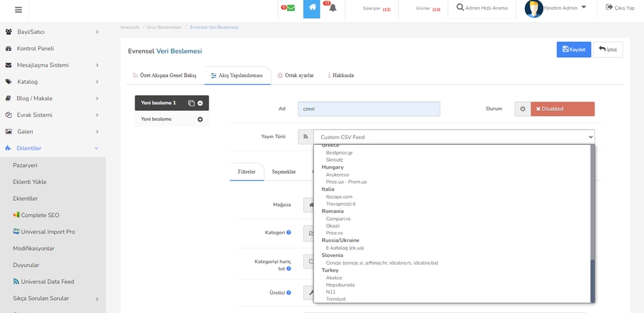Image resolution: width=644 pixels, height=313 pixels.
Task: Click help icon next to Kategori
Action: click(x=289, y=232)
